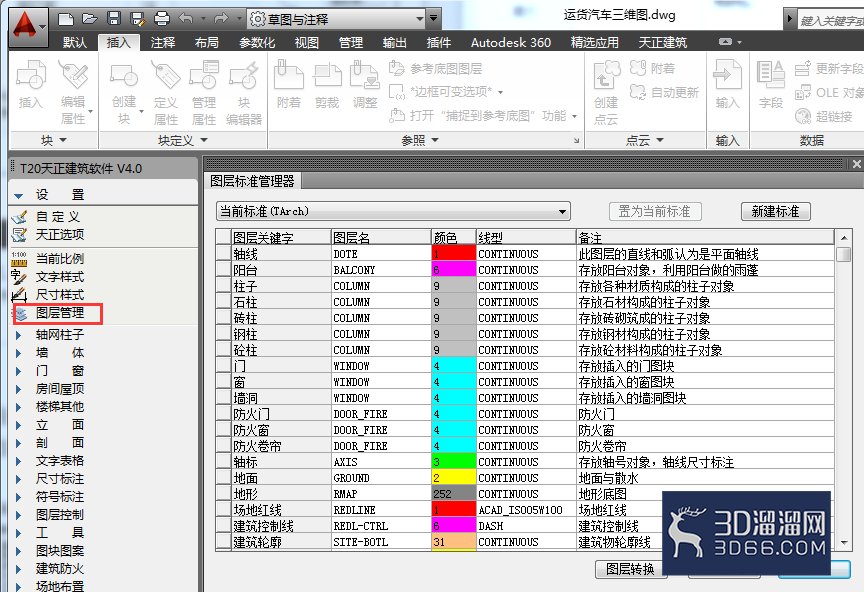Select the linetype cell ACAD_ISO05W100

tap(526, 509)
